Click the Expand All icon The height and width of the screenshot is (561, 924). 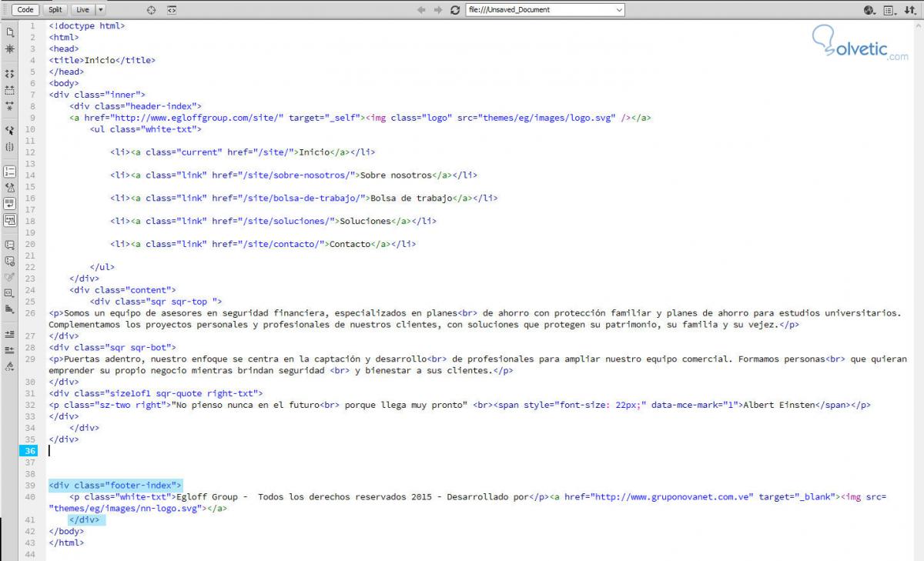[x=9, y=105]
